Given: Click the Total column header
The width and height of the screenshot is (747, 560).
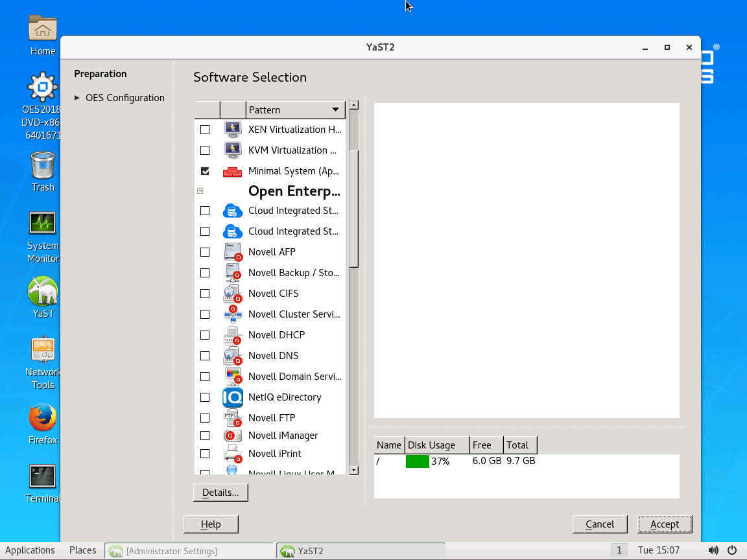Looking at the screenshot, I should (520, 445).
